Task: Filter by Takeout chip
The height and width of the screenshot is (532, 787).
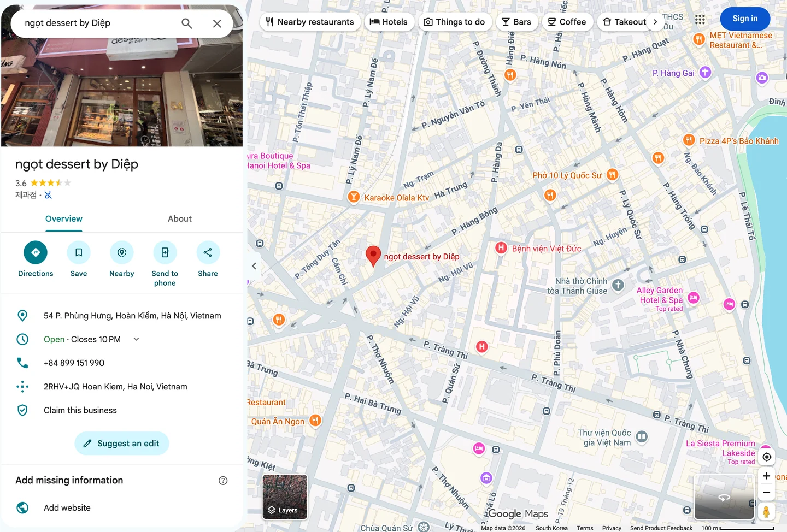Action: 624,22
